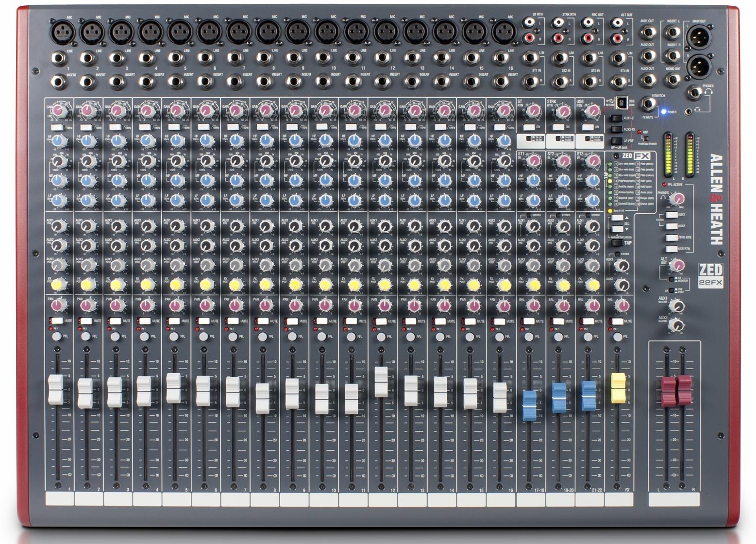Image resolution: width=756 pixels, height=544 pixels.
Task: Click the MAIN OUT R XLR connector
Action: (x=699, y=67)
